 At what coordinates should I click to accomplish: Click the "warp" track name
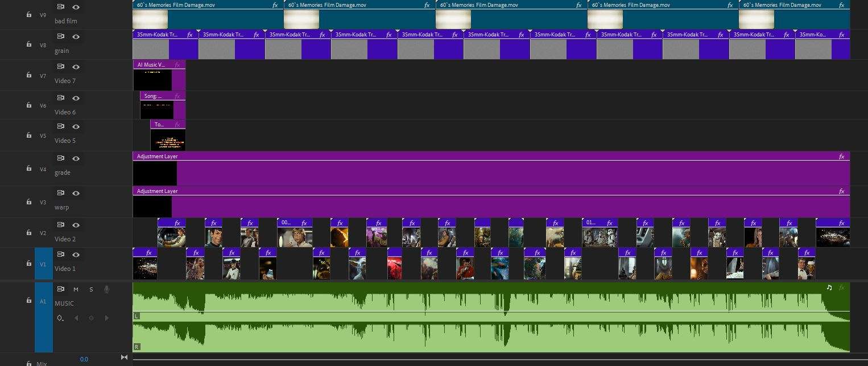click(61, 207)
